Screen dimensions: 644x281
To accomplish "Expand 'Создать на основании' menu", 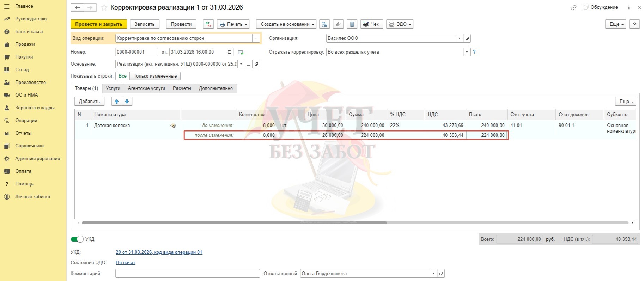I will 286,24.
